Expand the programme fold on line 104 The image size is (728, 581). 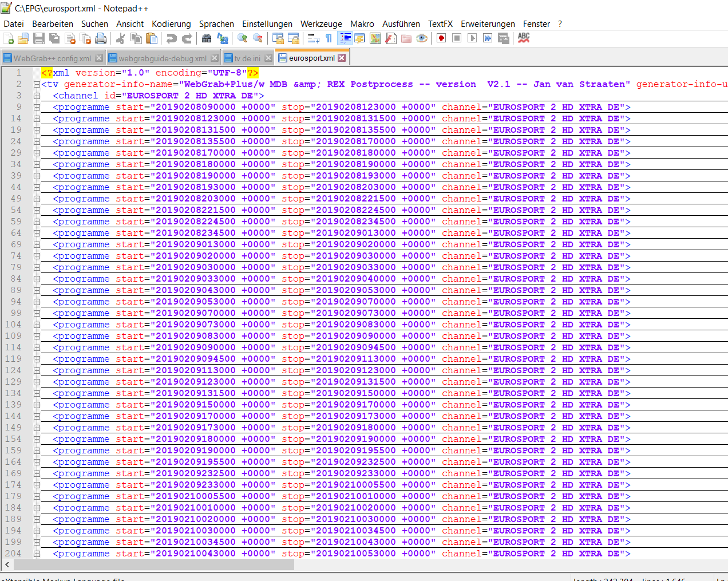pyautogui.click(x=37, y=325)
